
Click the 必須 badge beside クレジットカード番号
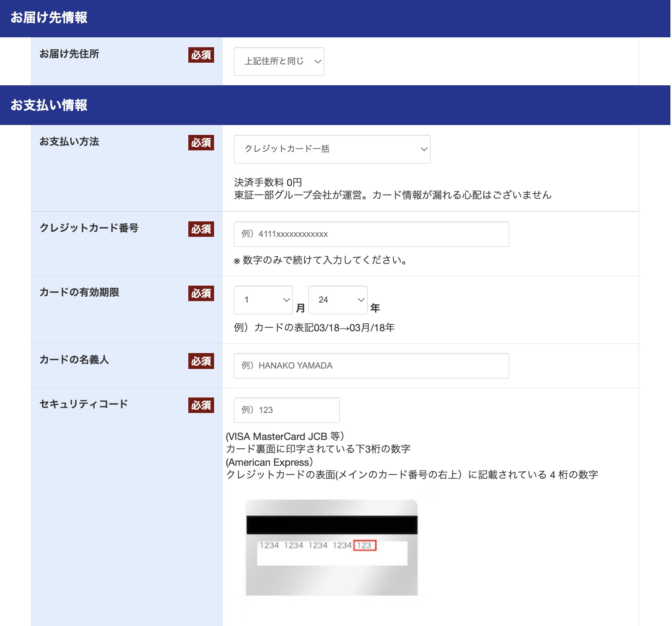[x=201, y=229]
